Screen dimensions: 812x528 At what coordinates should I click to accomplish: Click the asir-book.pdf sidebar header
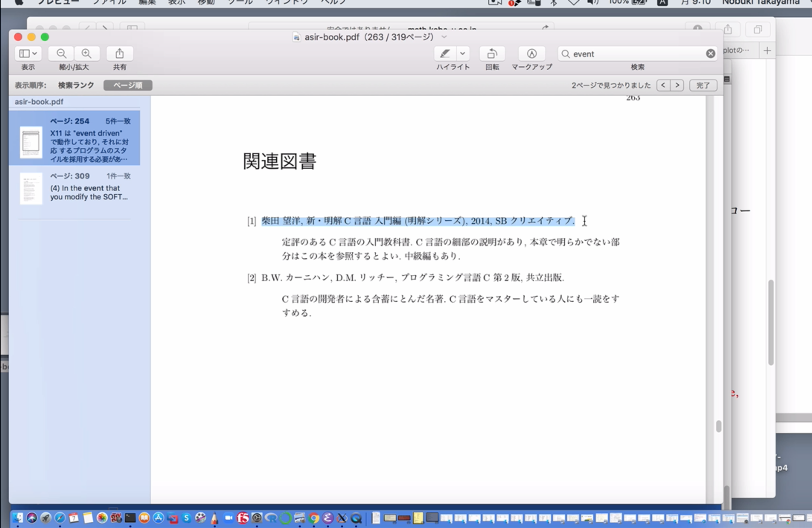click(x=39, y=102)
